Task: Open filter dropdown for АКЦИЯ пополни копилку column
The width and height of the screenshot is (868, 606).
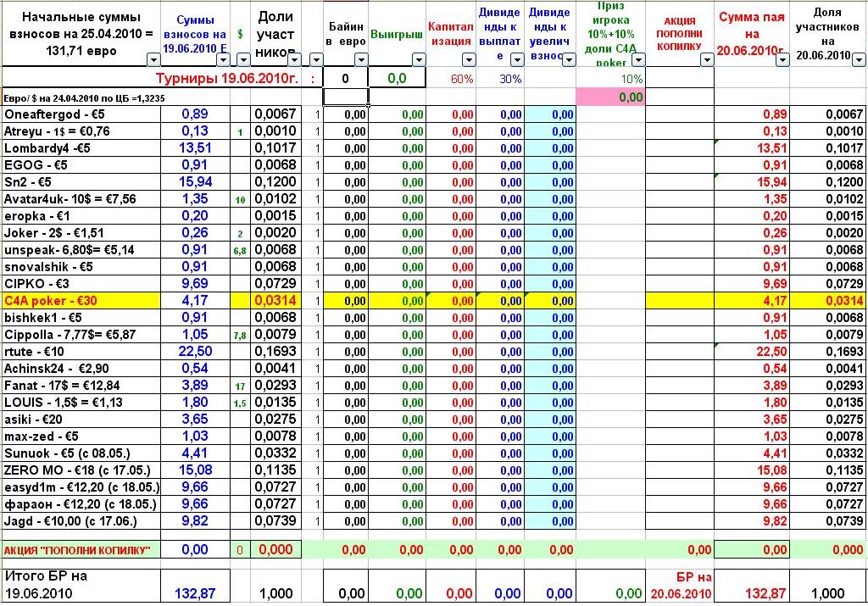Action: point(707,59)
